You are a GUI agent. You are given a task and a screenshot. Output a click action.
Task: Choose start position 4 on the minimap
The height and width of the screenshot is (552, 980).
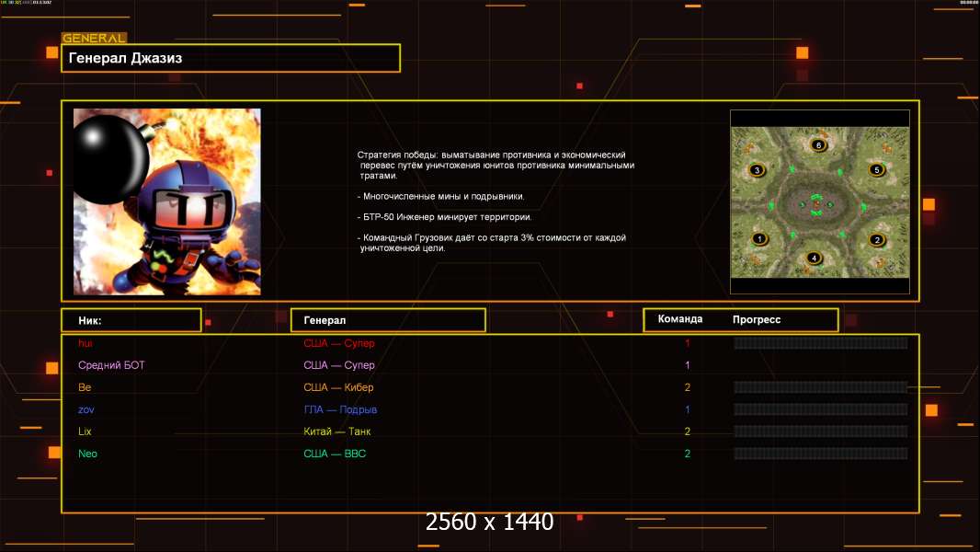coord(814,258)
